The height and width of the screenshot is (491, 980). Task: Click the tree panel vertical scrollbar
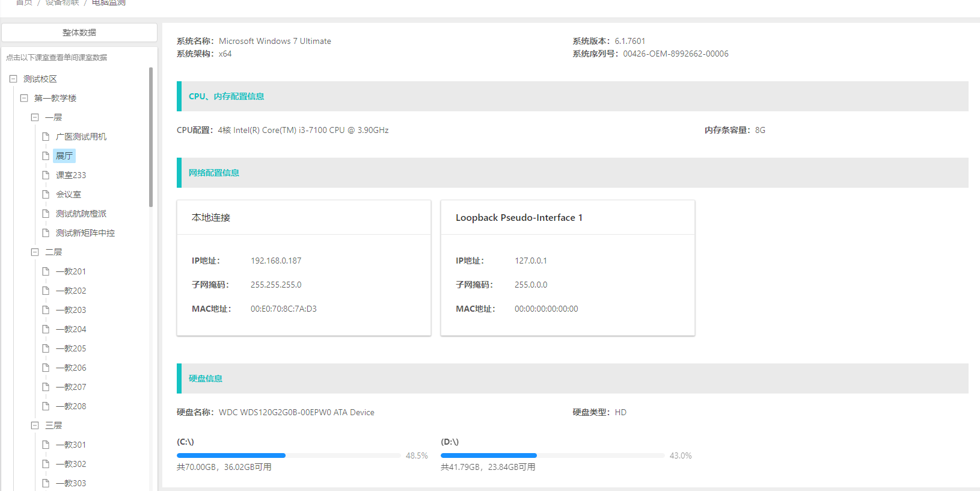(x=151, y=137)
